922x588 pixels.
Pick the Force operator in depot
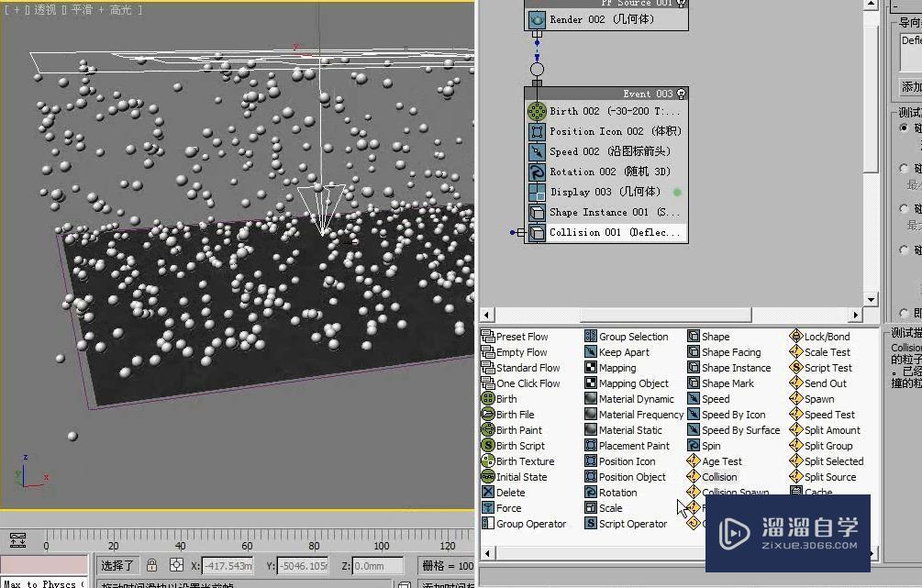502,508
